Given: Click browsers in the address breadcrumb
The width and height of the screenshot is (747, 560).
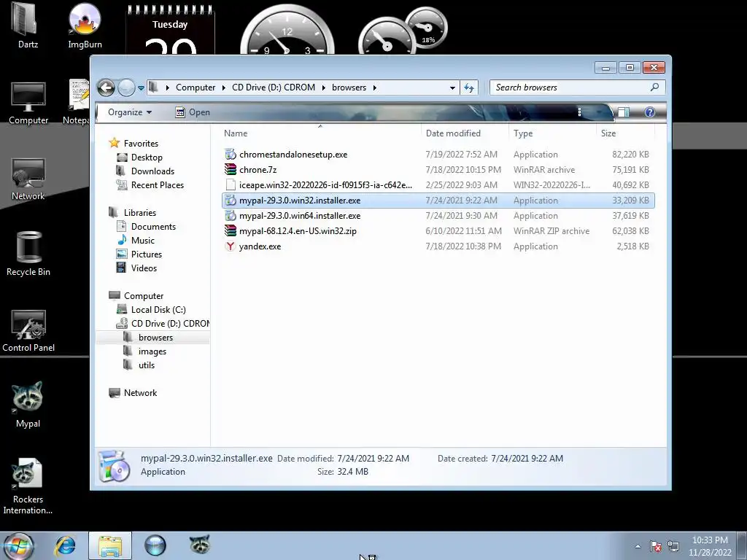Looking at the screenshot, I should pos(349,87).
